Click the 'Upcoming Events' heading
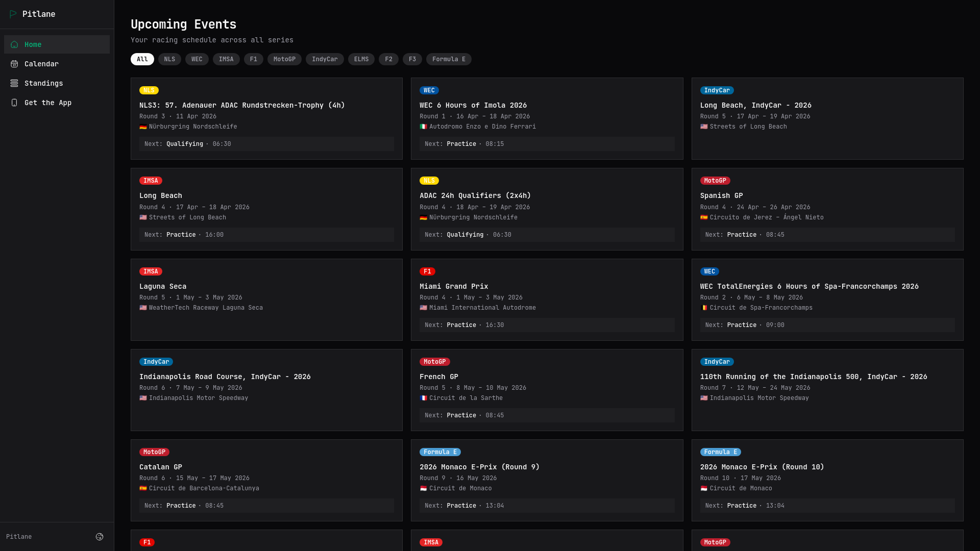The width and height of the screenshot is (980, 551). pyautogui.click(x=183, y=24)
